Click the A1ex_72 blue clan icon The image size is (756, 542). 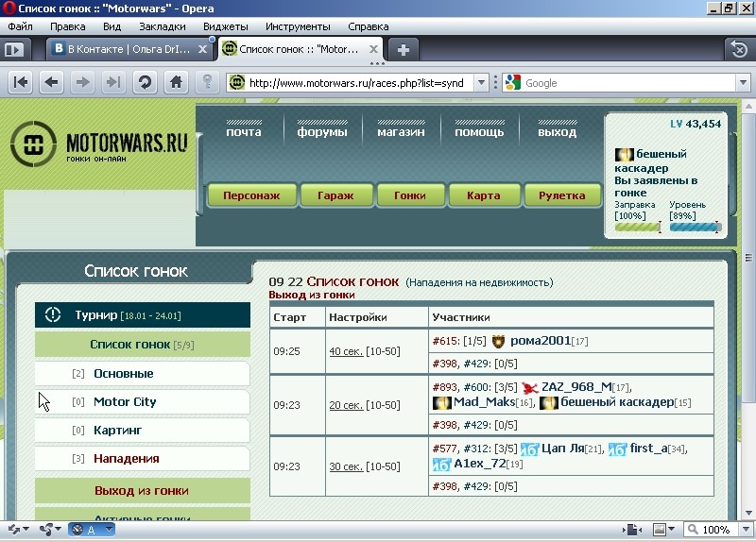441,465
